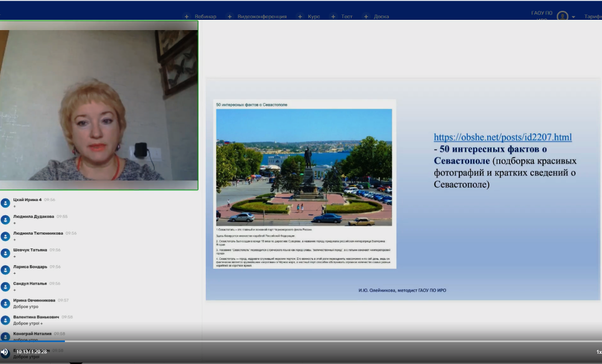
Task: Click avatar of Сандул Наталья
Action: coord(5,287)
